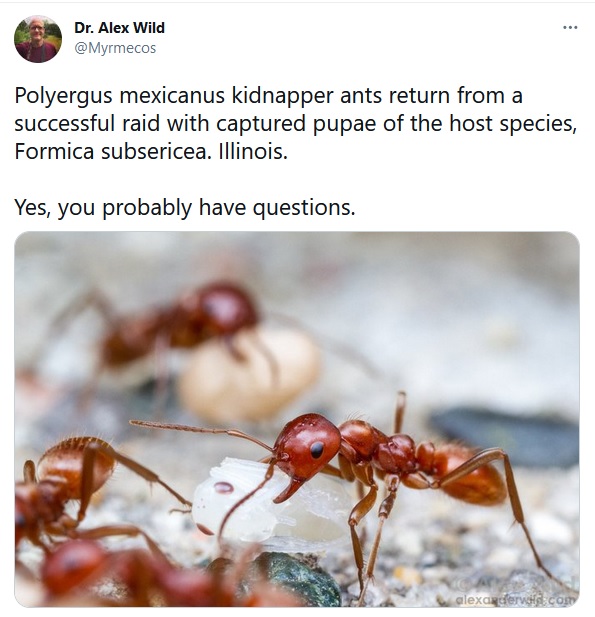Screen dimensions: 595x617
Task: Click the foreground ant's curved mandible
Action: pos(288,490)
